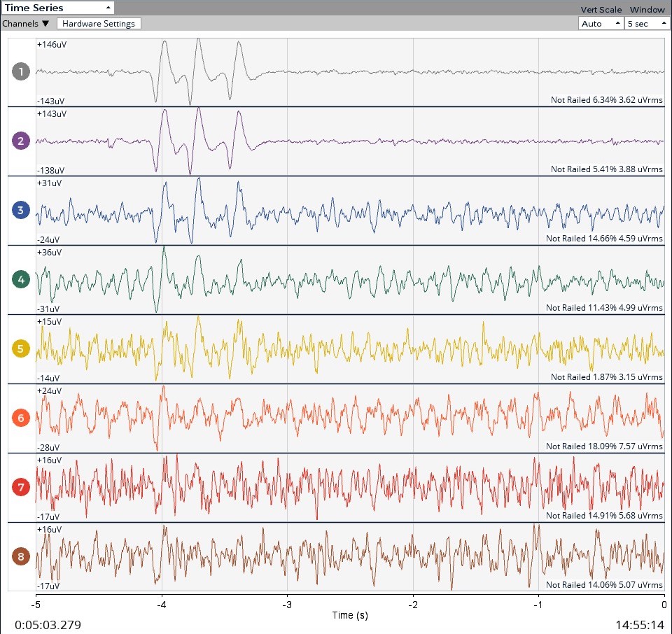Click the channel 4 circle icon
Image resolution: width=672 pixels, height=634 pixels.
click(x=20, y=279)
